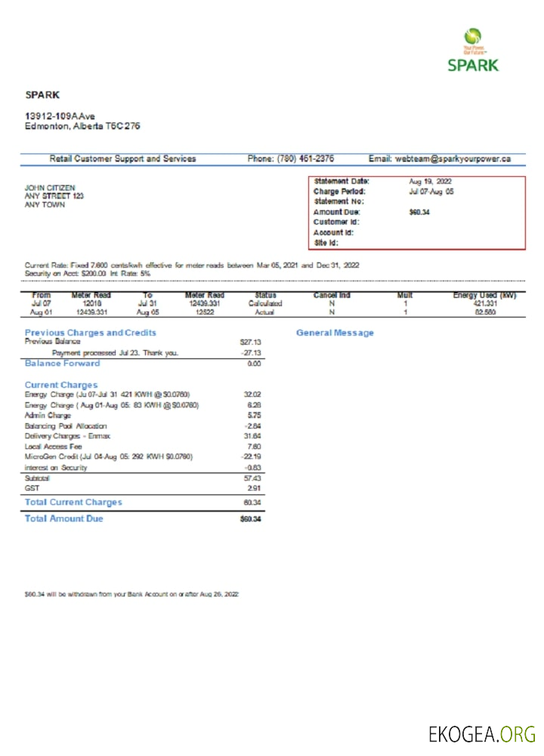The width and height of the screenshot is (544, 756).
Task: Click the Total Current Charges heading
Action: [x=73, y=502]
